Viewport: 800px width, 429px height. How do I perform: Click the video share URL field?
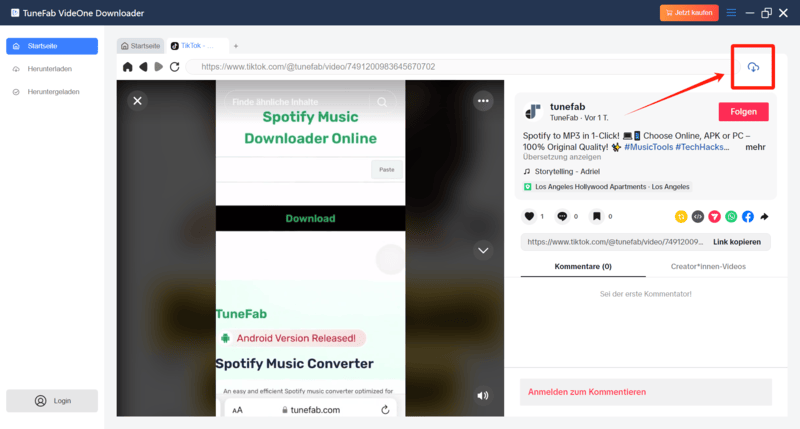(x=615, y=242)
